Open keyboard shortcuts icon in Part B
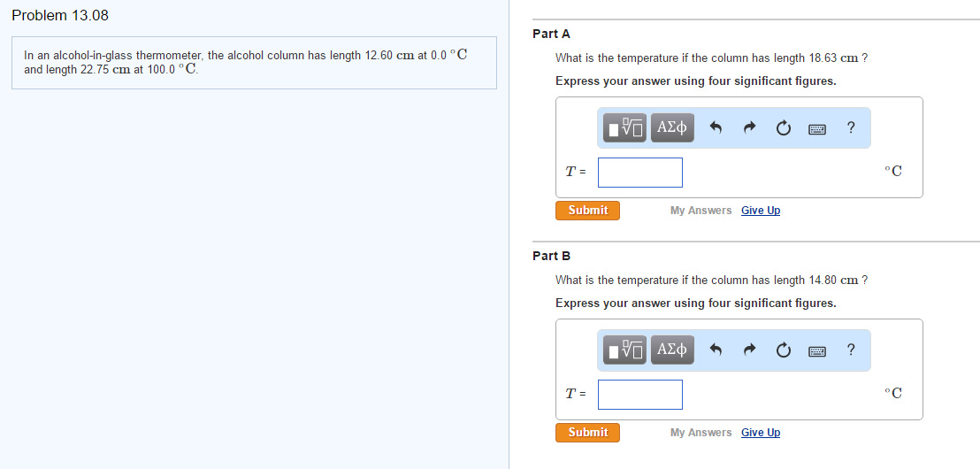This screenshot has height=469, width=980. (x=817, y=350)
